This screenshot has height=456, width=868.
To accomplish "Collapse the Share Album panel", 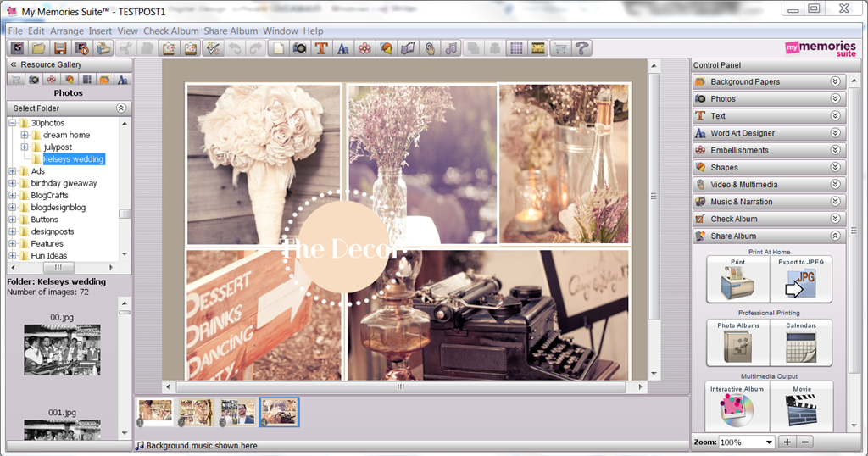I will click(x=835, y=236).
